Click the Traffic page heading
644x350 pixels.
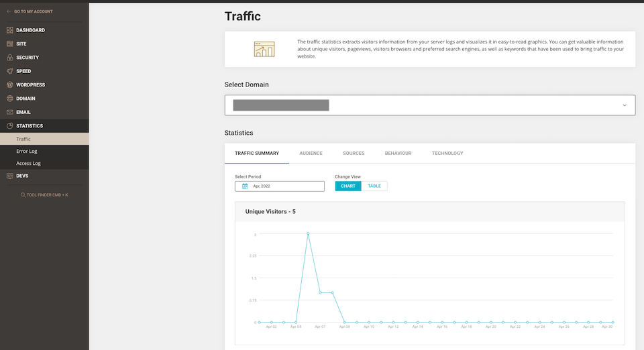(x=242, y=16)
